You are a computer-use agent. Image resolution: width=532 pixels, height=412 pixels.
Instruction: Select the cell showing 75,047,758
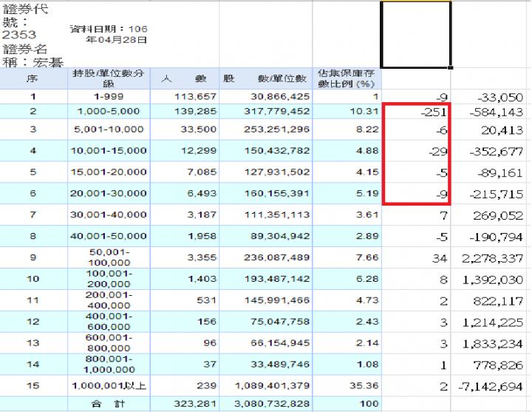coord(266,322)
